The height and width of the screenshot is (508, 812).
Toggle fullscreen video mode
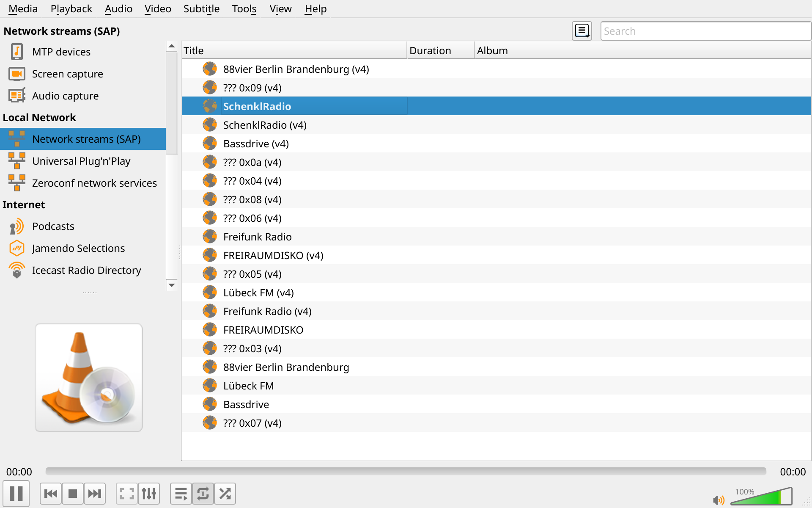point(127,494)
